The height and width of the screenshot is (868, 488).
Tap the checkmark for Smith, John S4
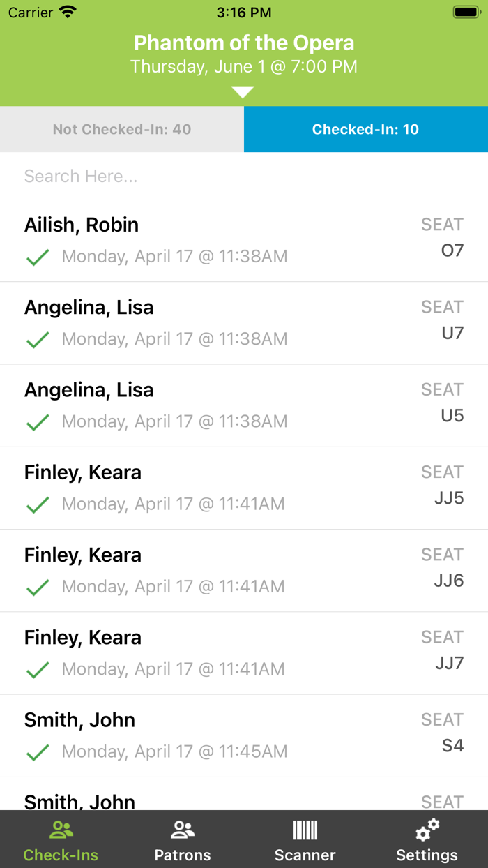[38, 752]
